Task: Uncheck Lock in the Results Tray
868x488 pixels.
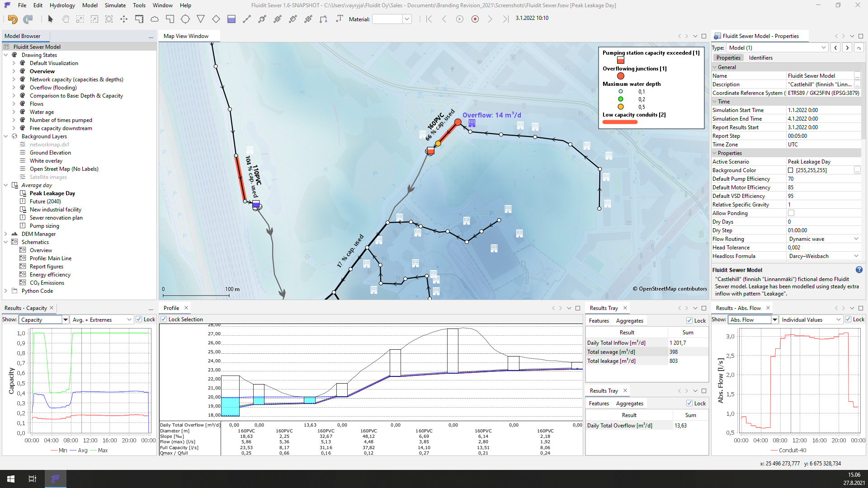Action: point(689,320)
